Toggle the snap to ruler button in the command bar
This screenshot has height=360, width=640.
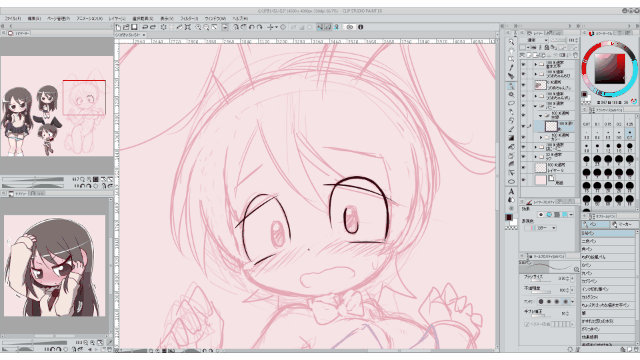(320, 27)
